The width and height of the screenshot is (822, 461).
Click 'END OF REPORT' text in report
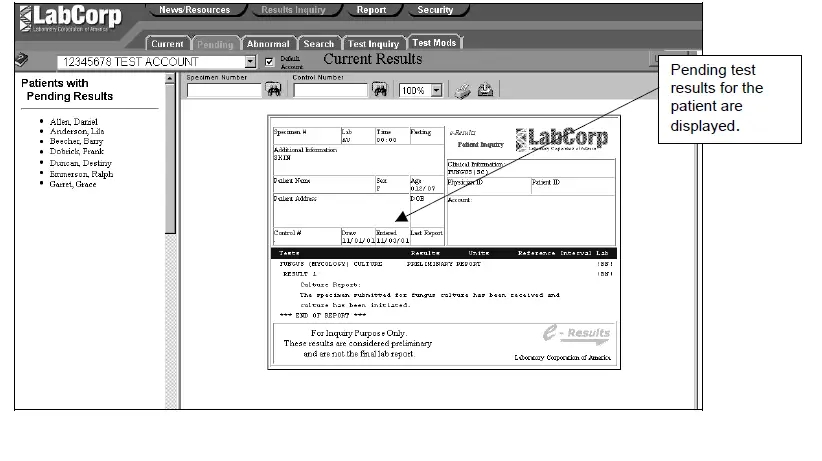click(323, 315)
